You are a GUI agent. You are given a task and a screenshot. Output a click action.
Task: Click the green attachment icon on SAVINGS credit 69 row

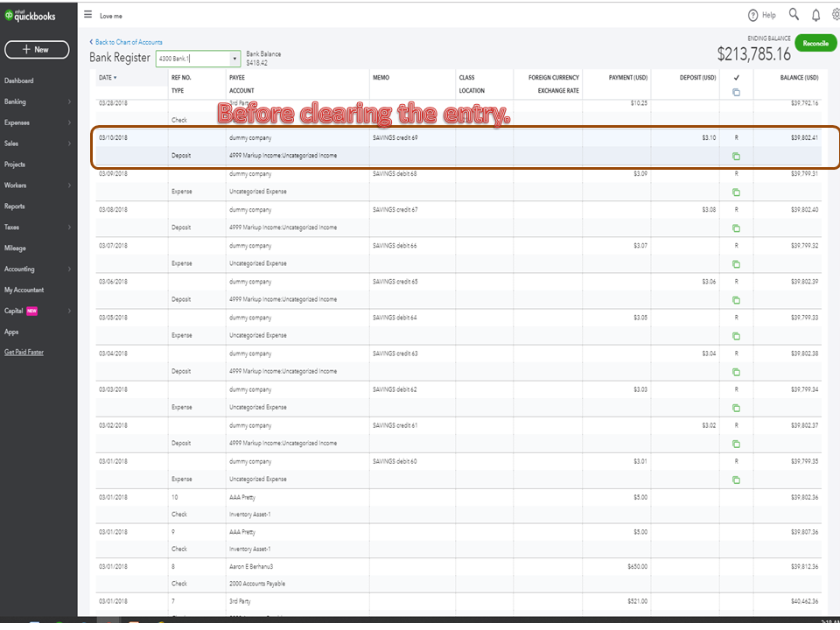click(736, 157)
